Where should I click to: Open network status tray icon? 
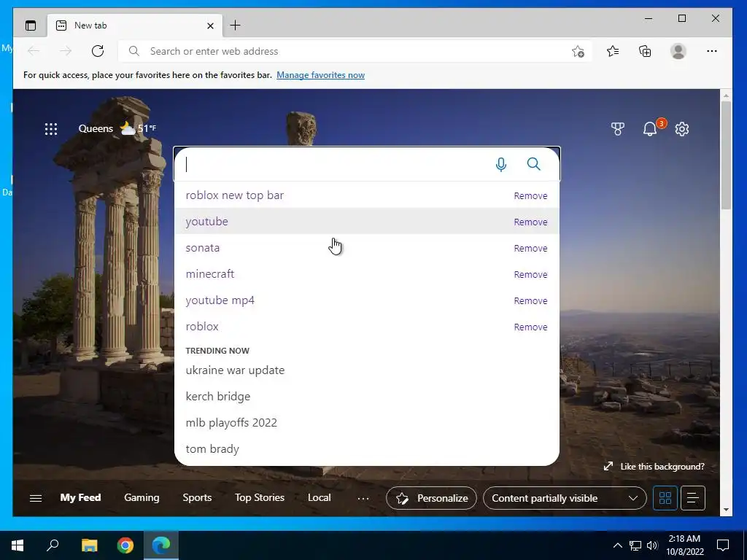tap(635, 545)
